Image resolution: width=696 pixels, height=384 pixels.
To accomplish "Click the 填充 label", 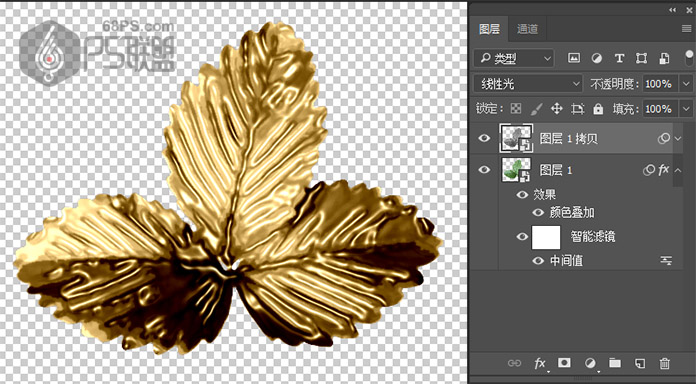I will (626, 109).
